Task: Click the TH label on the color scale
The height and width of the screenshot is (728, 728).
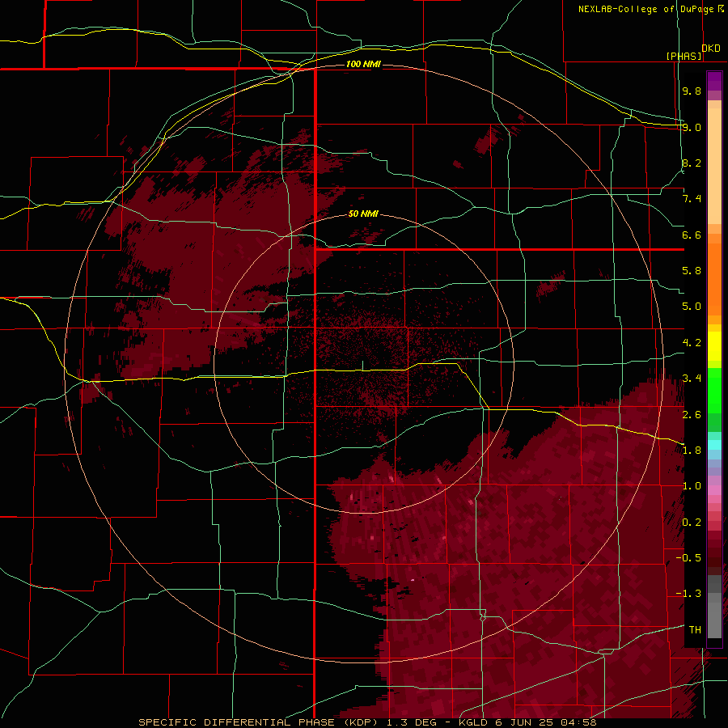Action: (x=695, y=630)
